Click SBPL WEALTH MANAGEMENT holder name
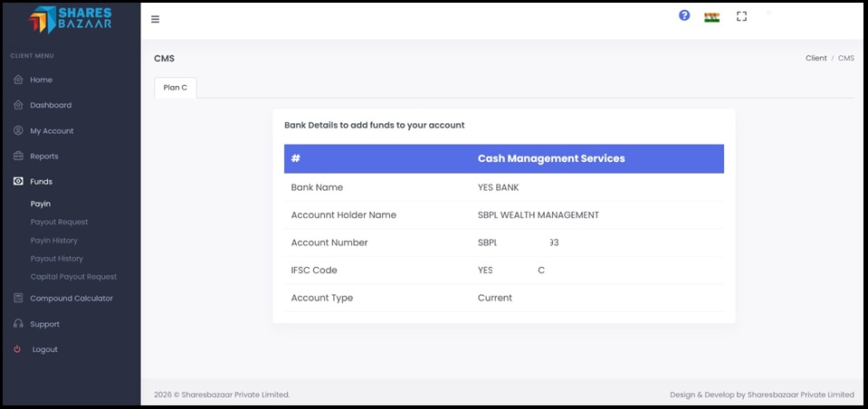The width and height of the screenshot is (868, 409). coord(538,214)
